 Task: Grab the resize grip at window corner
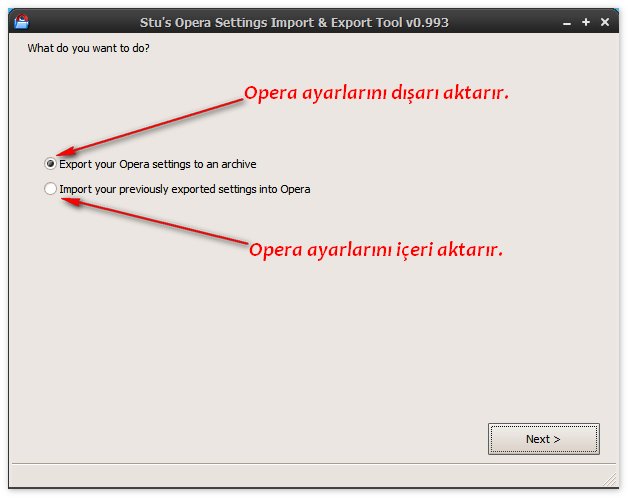(x=610, y=480)
